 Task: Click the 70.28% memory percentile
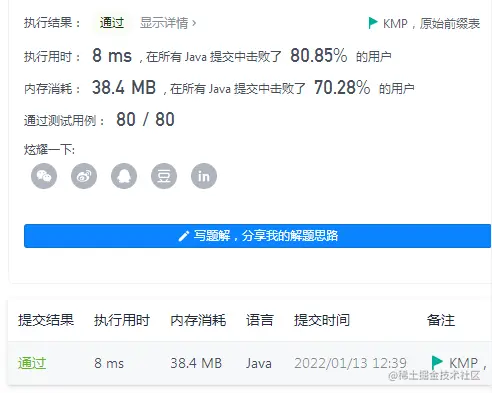342,87
